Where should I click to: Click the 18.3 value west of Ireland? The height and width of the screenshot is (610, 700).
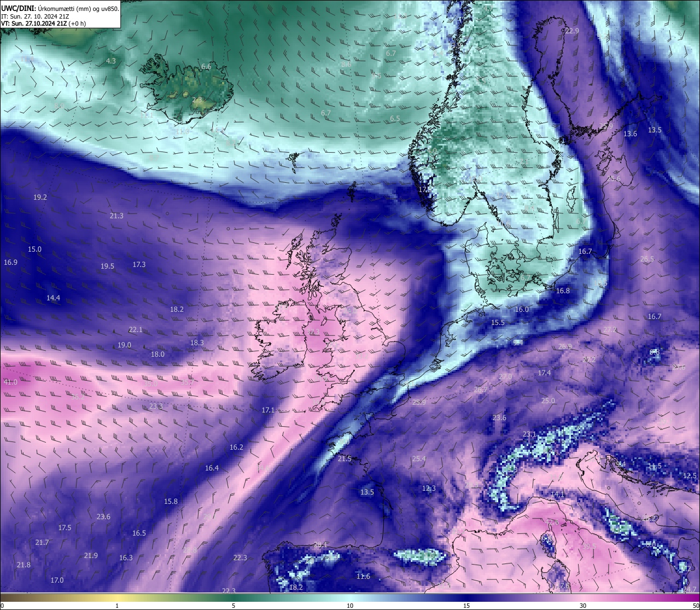tap(197, 342)
